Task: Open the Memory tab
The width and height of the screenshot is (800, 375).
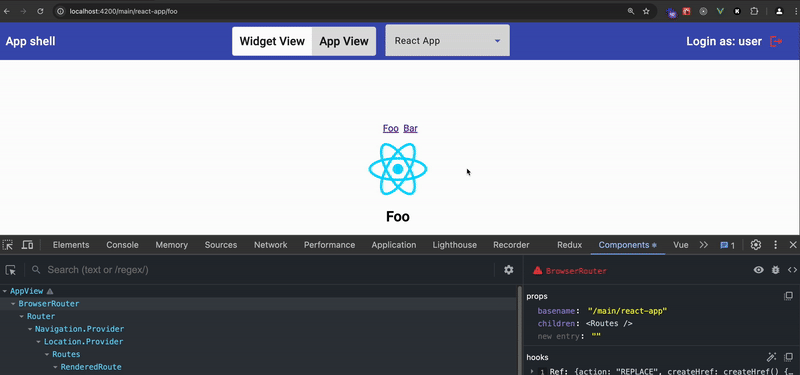Action: point(171,245)
